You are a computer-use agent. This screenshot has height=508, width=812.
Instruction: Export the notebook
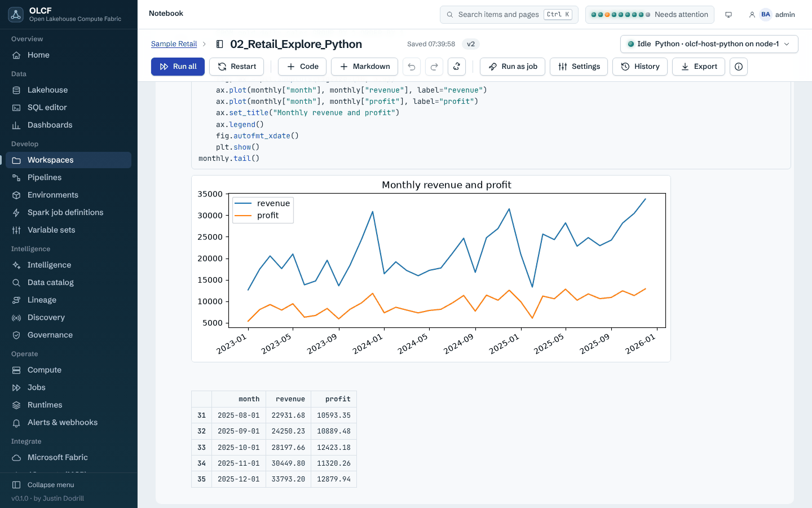click(x=699, y=67)
